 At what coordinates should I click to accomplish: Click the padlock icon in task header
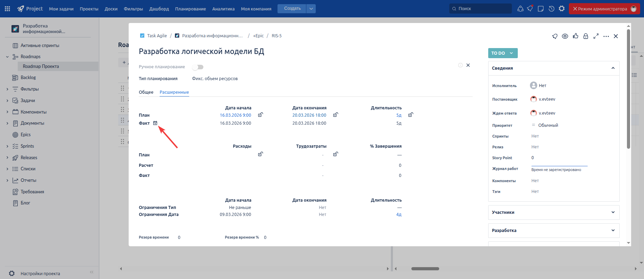tap(586, 36)
